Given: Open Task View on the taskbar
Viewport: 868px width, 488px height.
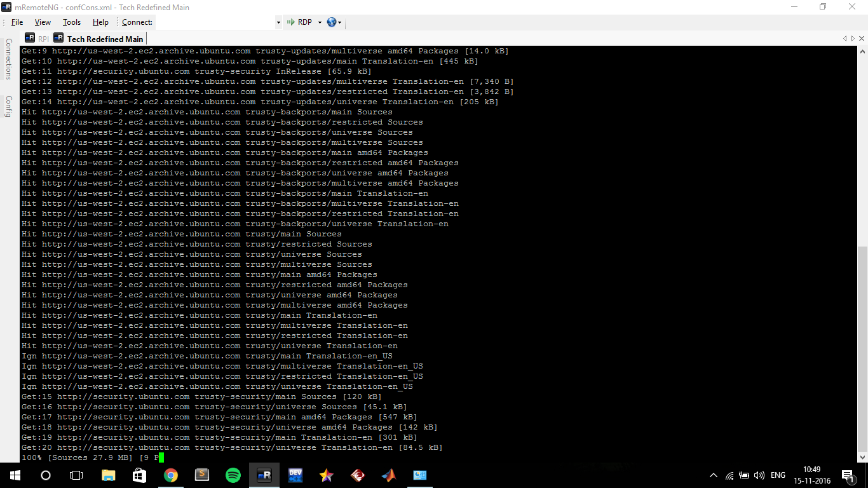Looking at the screenshot, I should coord(76,475).
